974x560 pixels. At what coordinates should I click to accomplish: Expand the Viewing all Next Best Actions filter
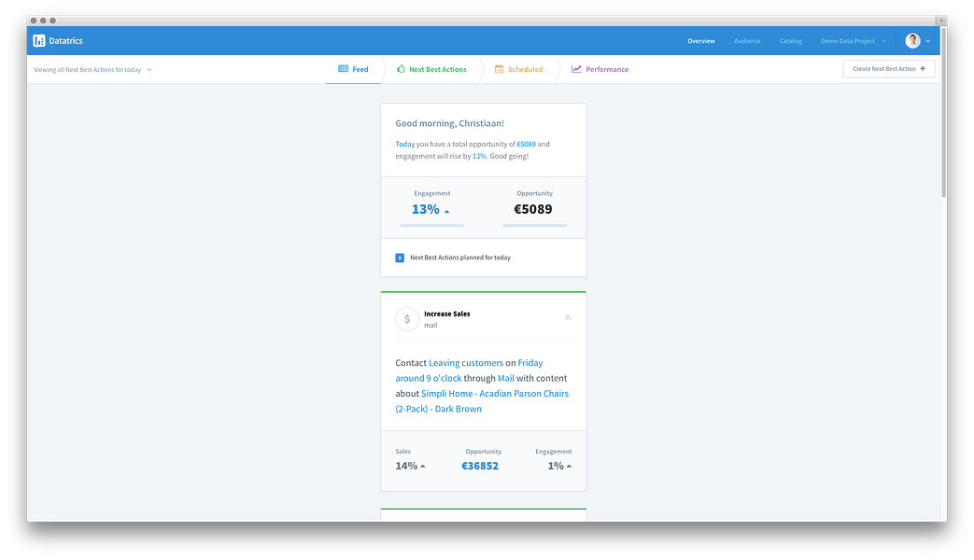coord(92,70)
